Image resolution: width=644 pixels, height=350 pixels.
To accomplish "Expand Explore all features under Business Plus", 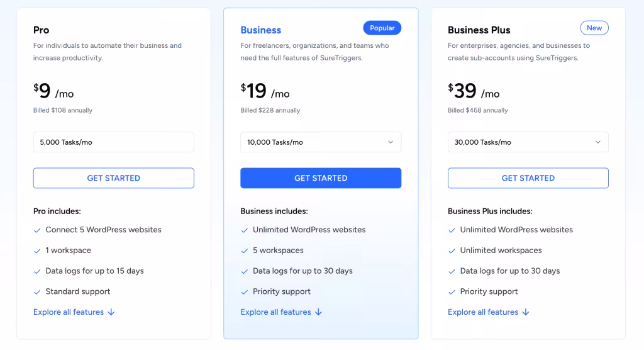I will tap(483, 312).
